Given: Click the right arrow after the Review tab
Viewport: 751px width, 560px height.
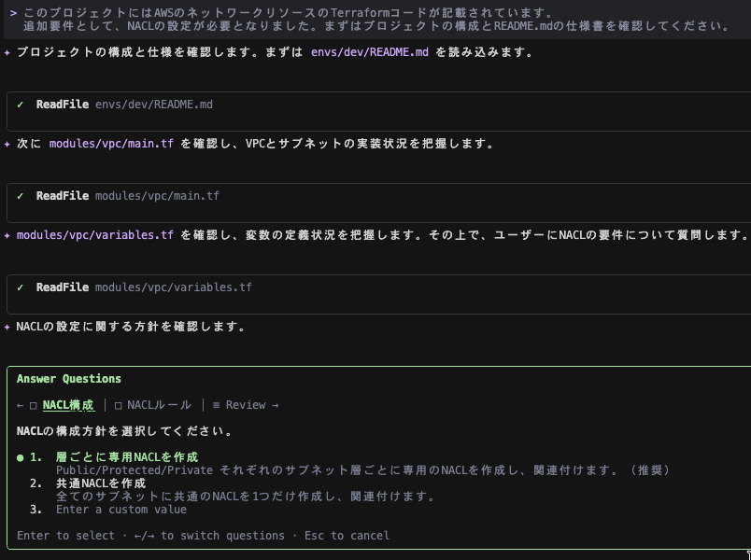Looking at the screenshot, I should [x=274, y=405].
